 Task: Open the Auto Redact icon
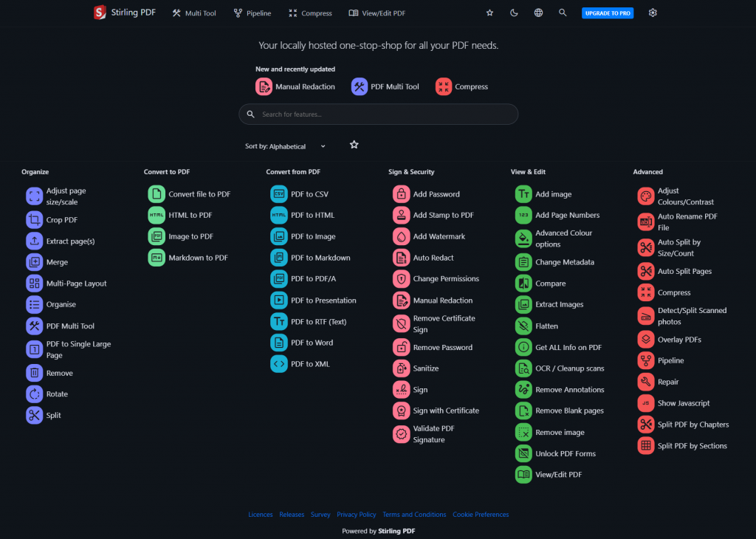point(401,258)
